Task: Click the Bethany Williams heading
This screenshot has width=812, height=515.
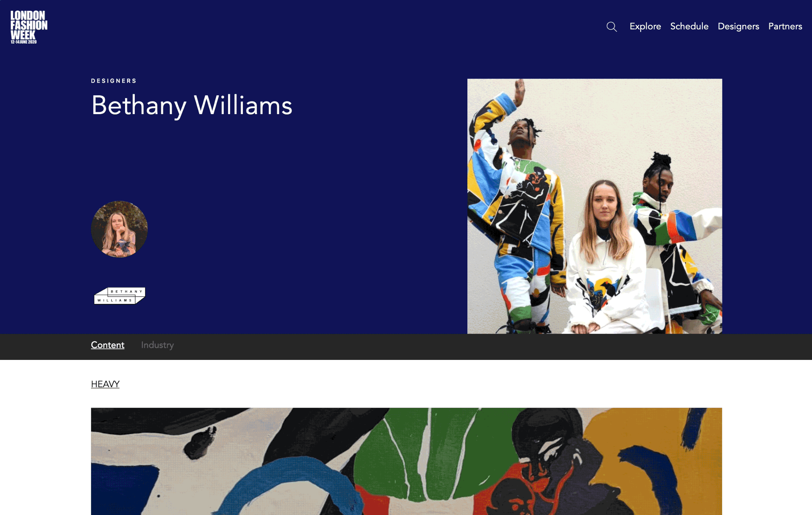Action: 192,105
